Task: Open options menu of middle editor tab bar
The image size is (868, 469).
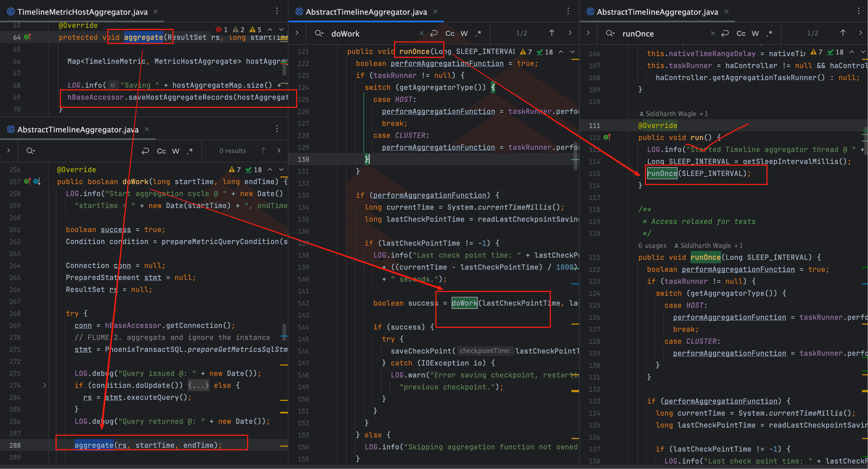Action: [x=568, y=11]
